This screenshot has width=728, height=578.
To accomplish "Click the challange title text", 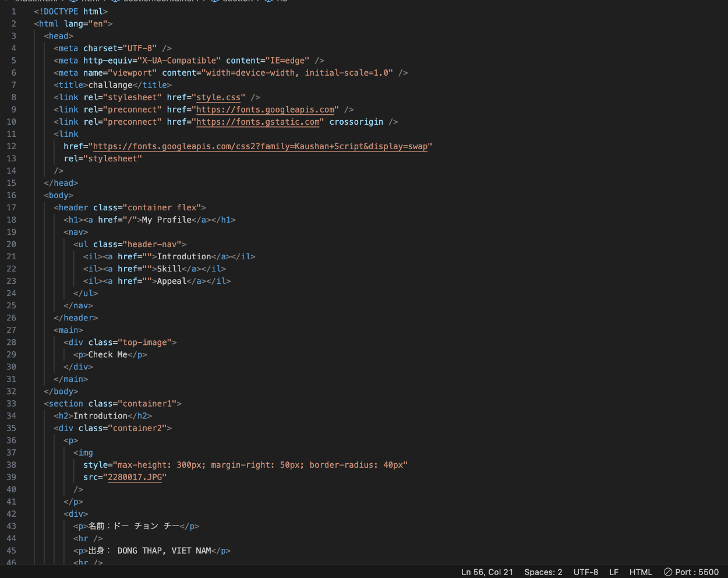I will [110, 85].
